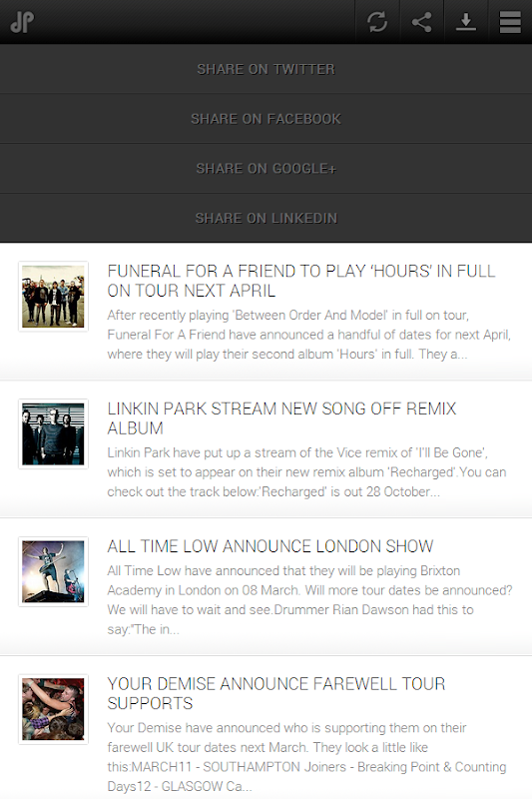The height and width of the screenshot is (799, 532).
Task: Tap the All Time Low Brixton summary
Action: coord(309,600)
